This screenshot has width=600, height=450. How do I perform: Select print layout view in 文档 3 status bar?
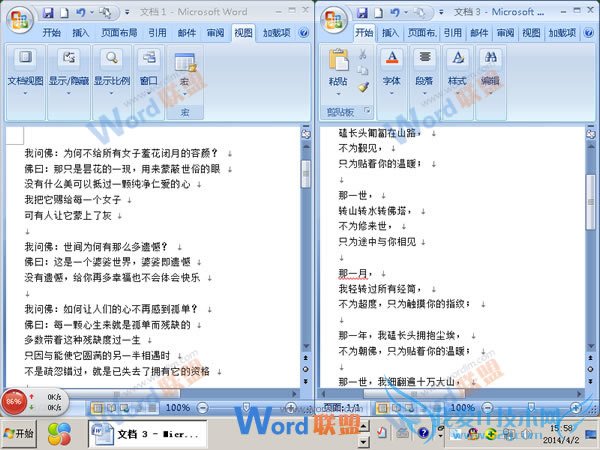coord(382,408)
